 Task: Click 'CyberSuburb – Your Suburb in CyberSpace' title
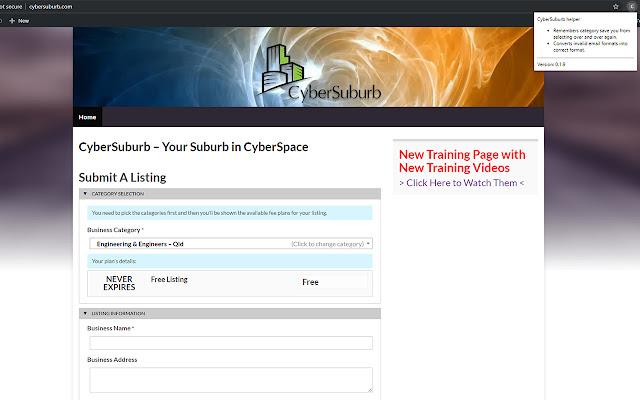(x=193, y=147)
